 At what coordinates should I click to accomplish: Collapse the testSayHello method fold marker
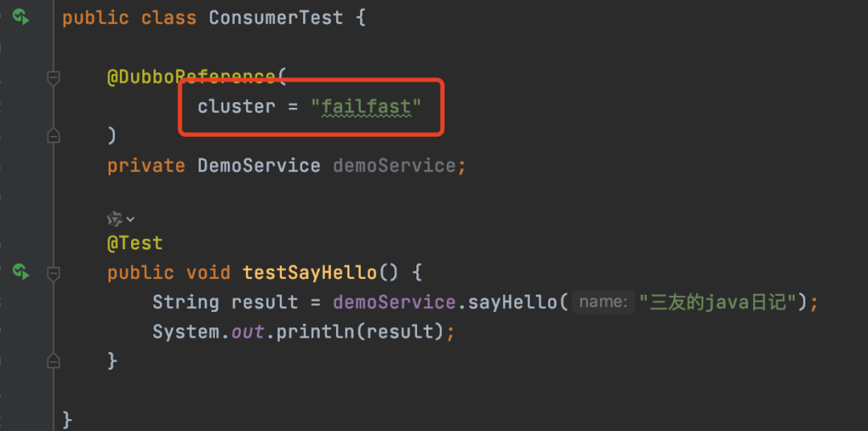(x=53, y=273)
